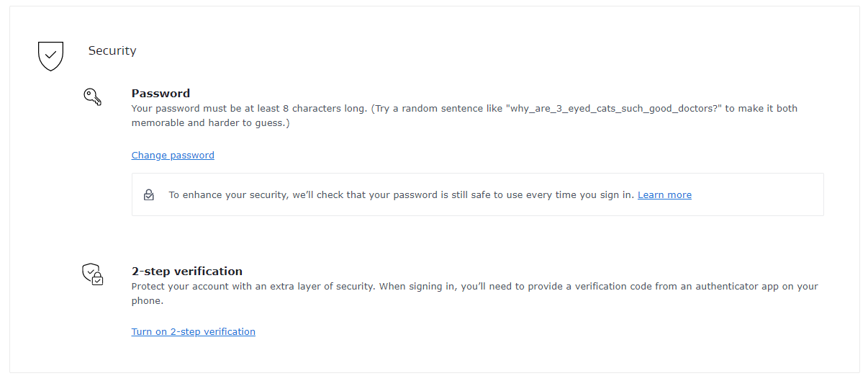868x381 pixels.
Task: Click the key icon beside Password
Action: pos(92,97)
